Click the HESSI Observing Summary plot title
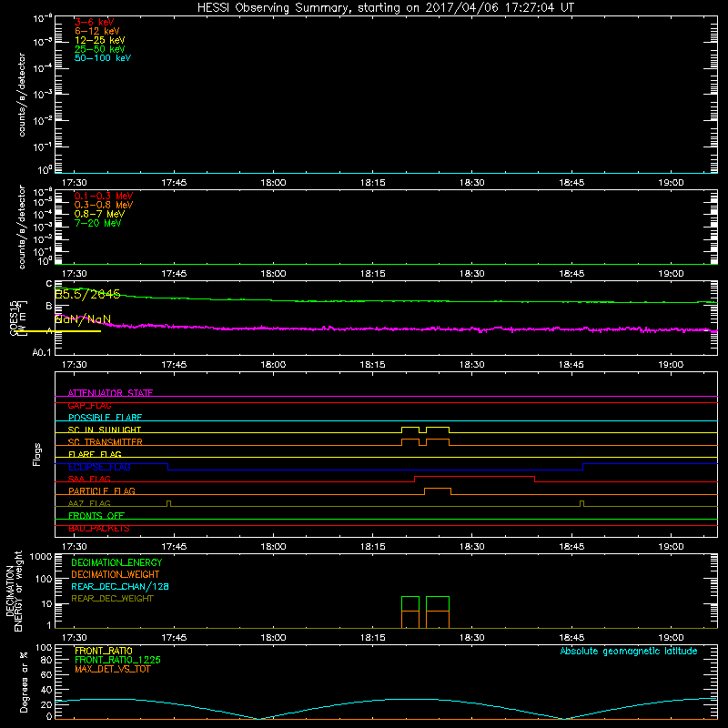Image resolution: width=728 pixels, height=728 pixels. click(x=385, y=8)
